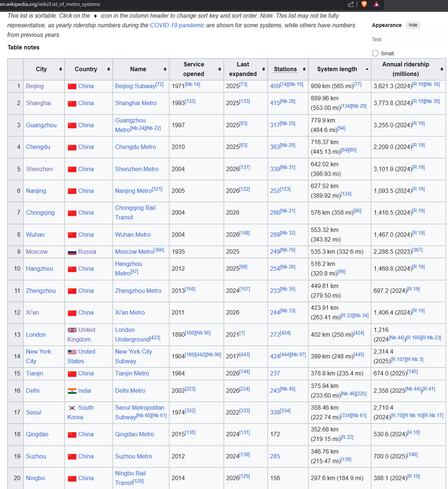Viewport: 448px width, 489px height.
Task: Open Seoul Metropolitan Subway link
Action: (139, 412)
